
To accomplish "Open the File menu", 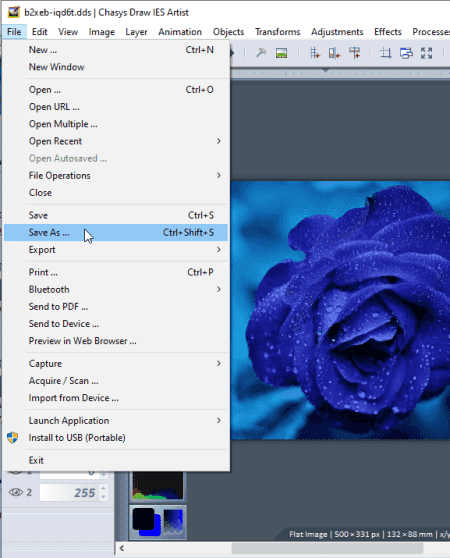I will 14,32.
